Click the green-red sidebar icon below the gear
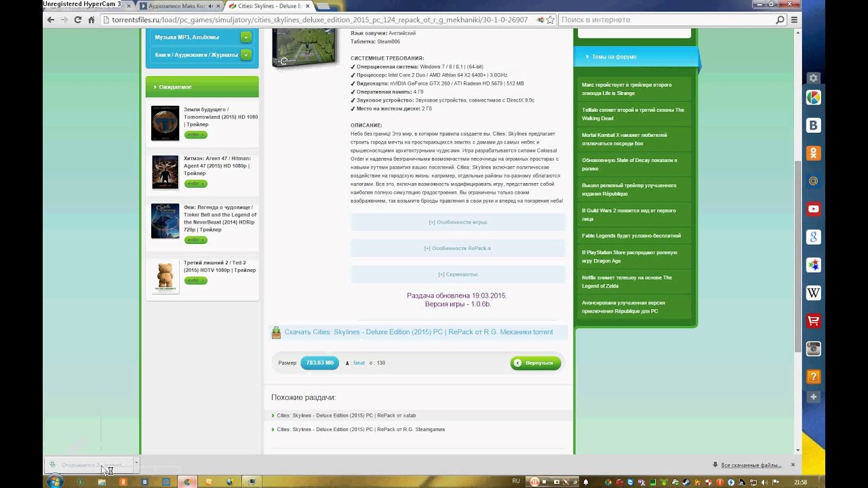This screenshot has height=488, width=868. pyautogui.click(x=814, y=98)
